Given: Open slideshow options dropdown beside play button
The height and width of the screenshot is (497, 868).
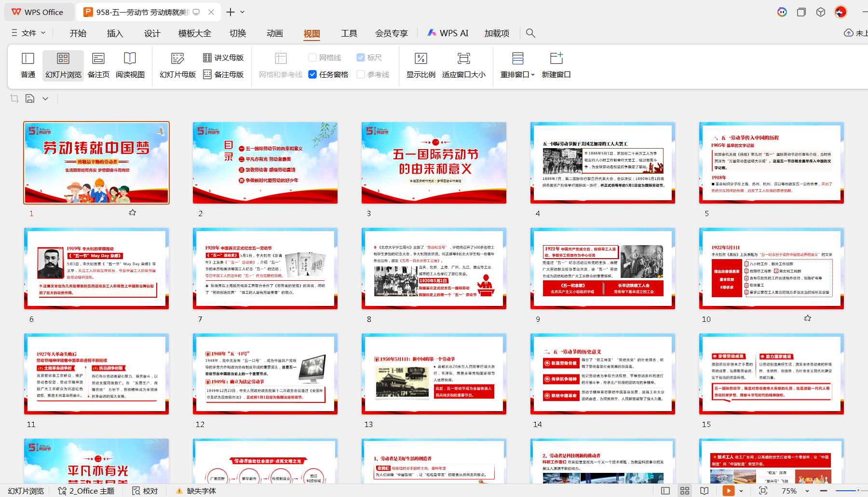Looking at the screenshot, I should pyautogui.click(x=741, y=491).
